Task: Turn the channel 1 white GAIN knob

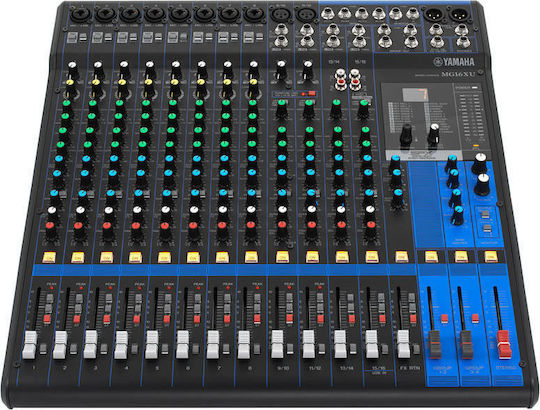Action: click(72, 66)
